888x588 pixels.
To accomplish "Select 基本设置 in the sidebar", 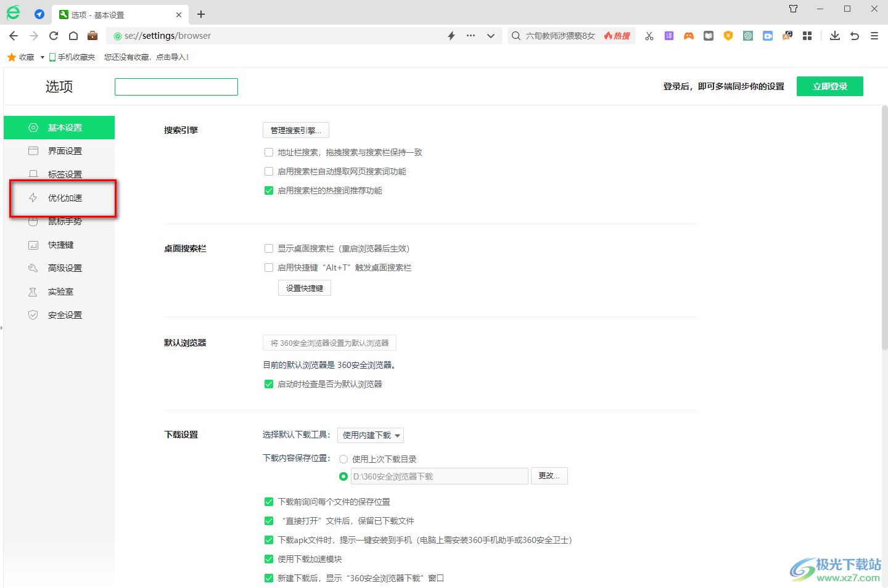I will point(59,128).
